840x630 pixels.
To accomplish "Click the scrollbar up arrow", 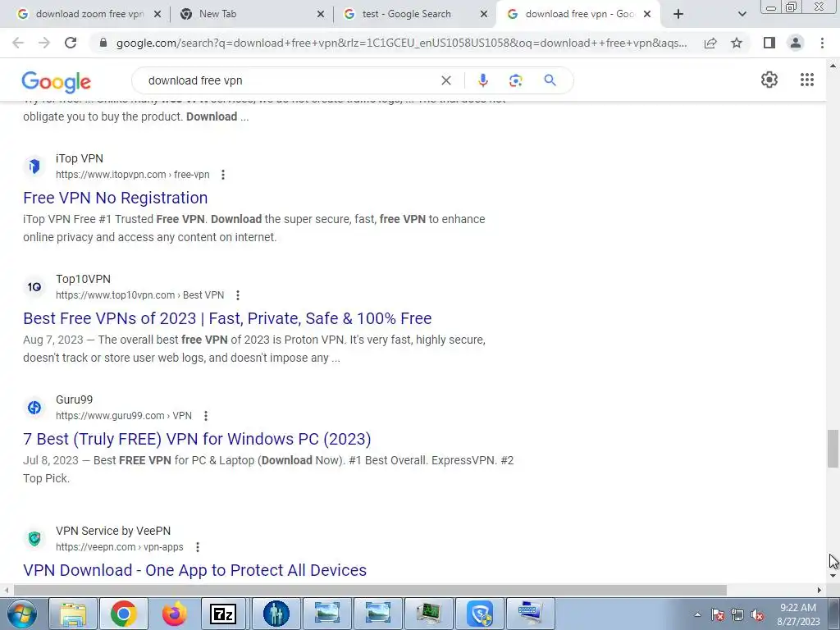I will coord(833,66).
